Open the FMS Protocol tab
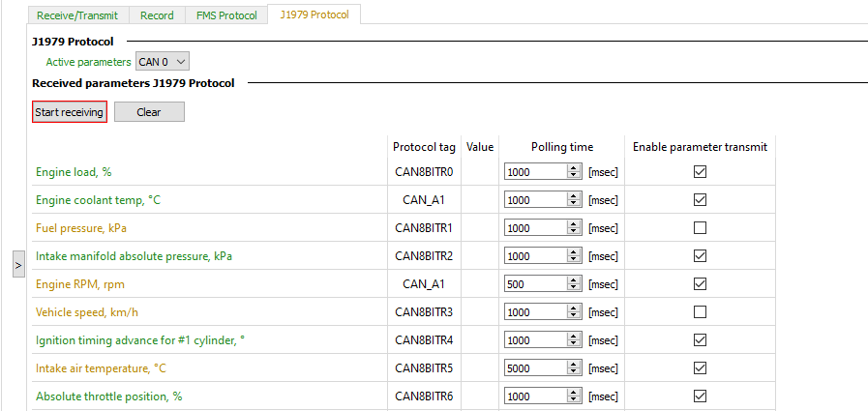The image size is (868, 411). click(x=225, y=15)
